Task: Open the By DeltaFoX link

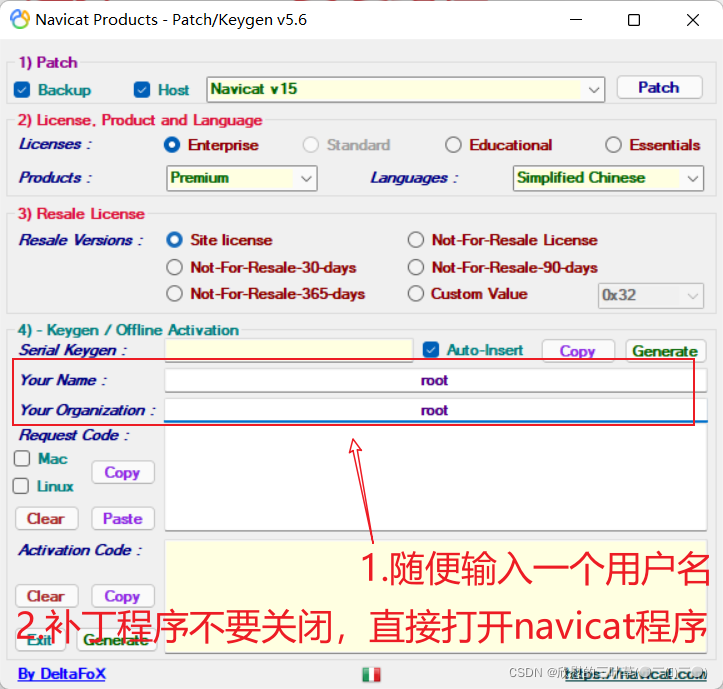Action: point(62,674)
